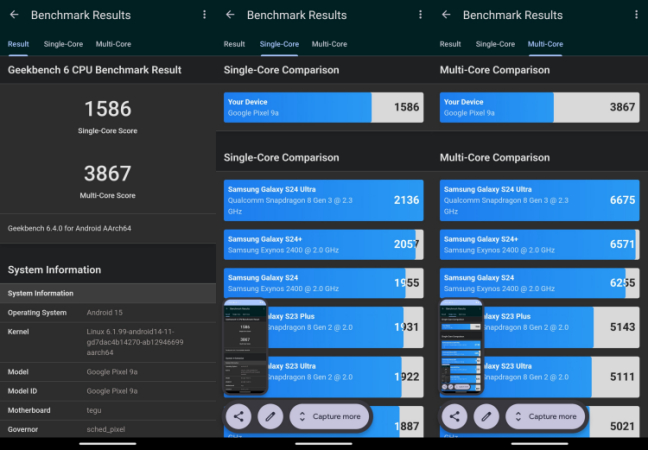The height and width of the screenshot is (450, 648).
Task: Select Single-Core tab in middle panel
Action: click(279, 44)
